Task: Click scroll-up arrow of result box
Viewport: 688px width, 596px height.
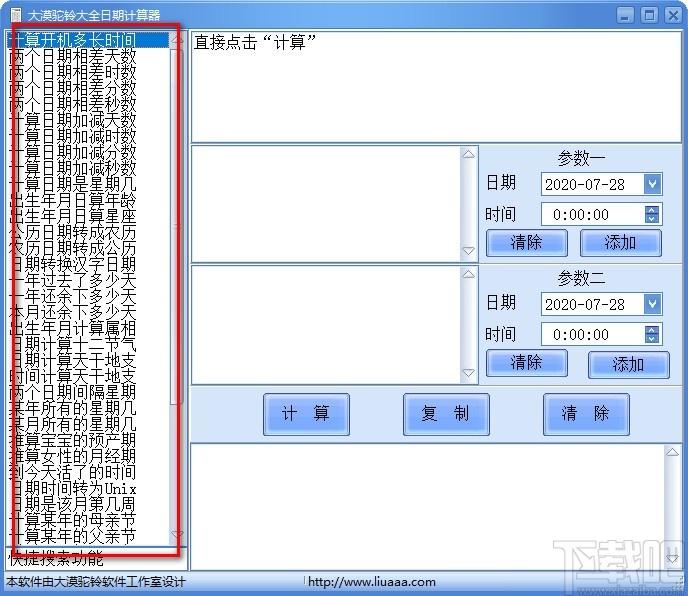Action: tap(672, 452)
